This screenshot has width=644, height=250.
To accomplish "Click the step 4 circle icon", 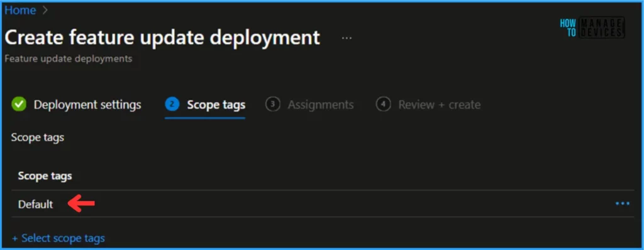I will click(x=383, y=105).
